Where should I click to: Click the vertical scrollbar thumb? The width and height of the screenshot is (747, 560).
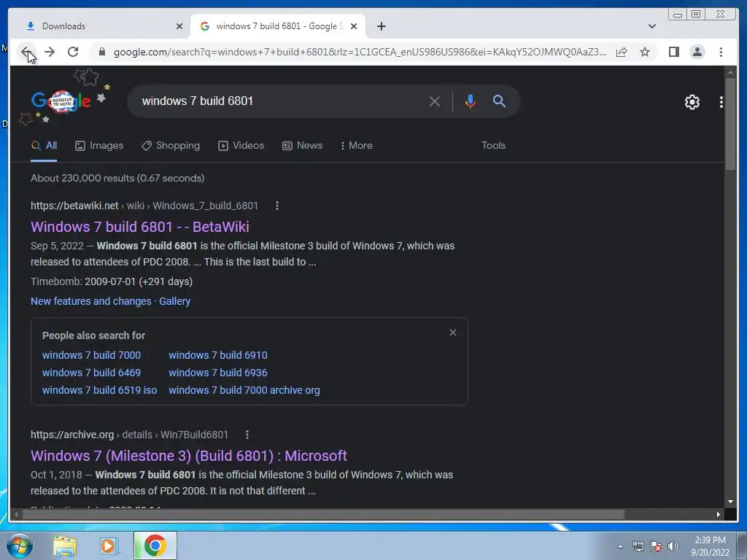pos(730,124)
